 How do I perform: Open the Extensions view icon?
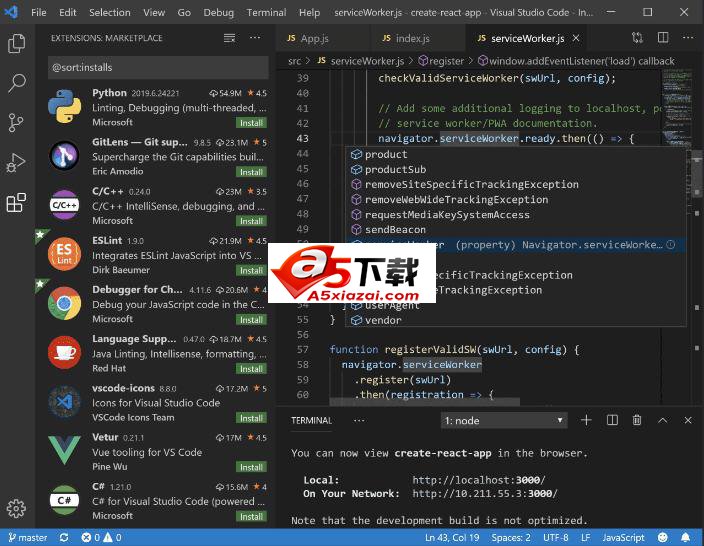tap(16, 203)
